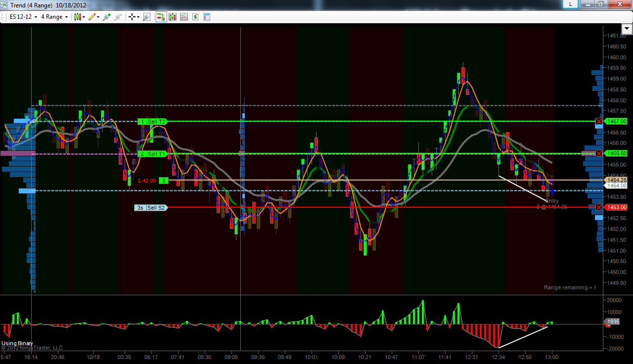
Task: Click the Using Binary status text
Action: [17, 343]
